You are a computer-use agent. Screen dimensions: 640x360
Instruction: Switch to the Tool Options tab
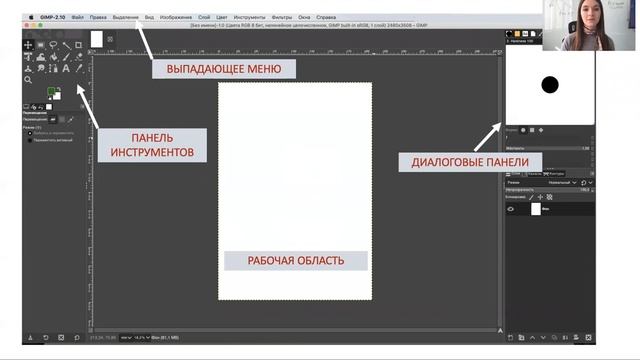(26, 107)
